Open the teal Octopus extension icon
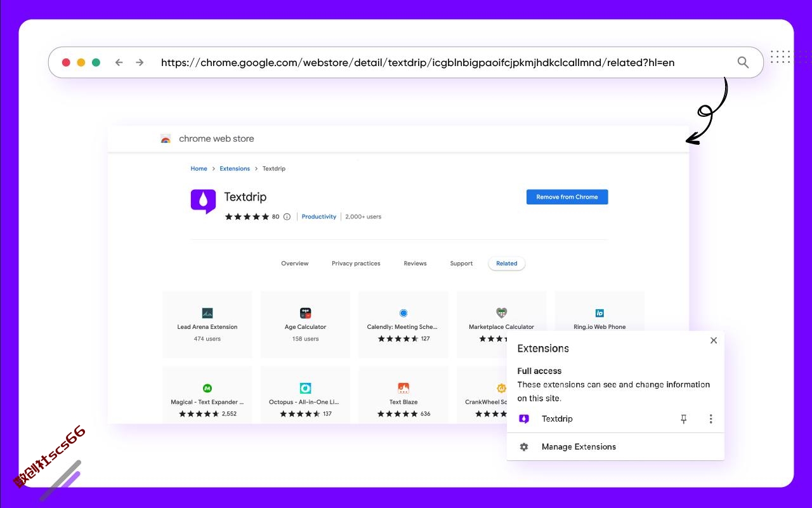The height and width of the screenshot is (508, 812). pyautogui.click(x=305, y=388)
